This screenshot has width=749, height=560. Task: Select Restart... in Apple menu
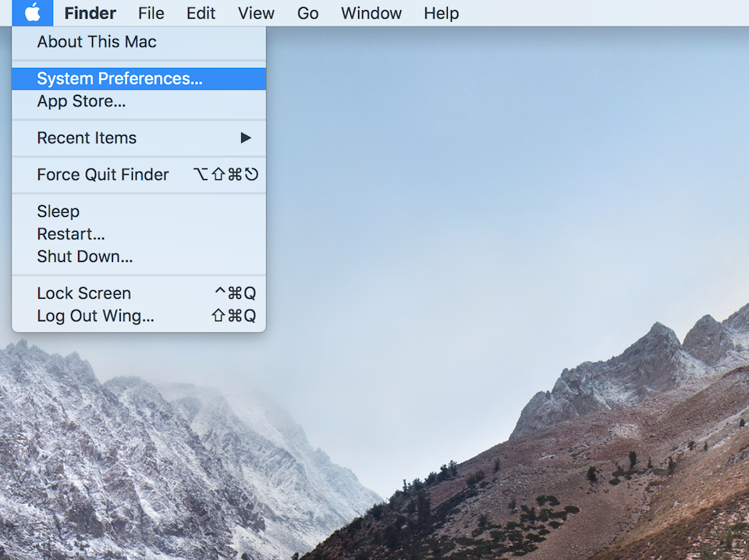tap(139, 234)
